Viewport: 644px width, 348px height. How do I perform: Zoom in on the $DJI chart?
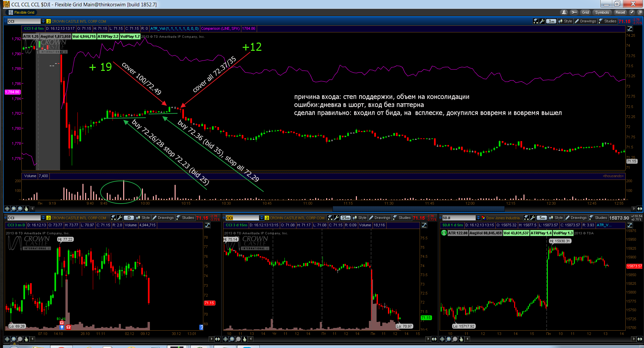coord(449,339)
